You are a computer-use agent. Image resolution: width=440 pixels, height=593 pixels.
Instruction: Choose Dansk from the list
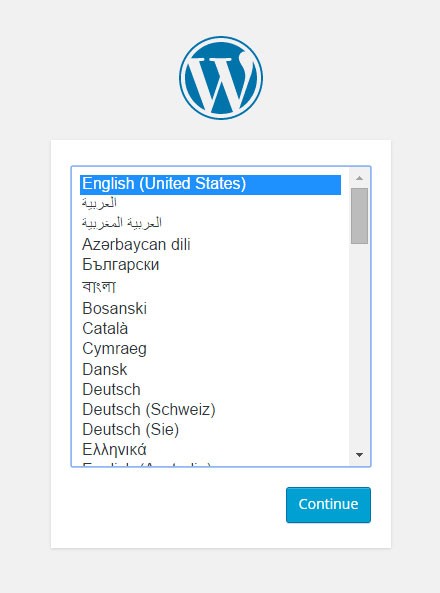coord(210,369)
